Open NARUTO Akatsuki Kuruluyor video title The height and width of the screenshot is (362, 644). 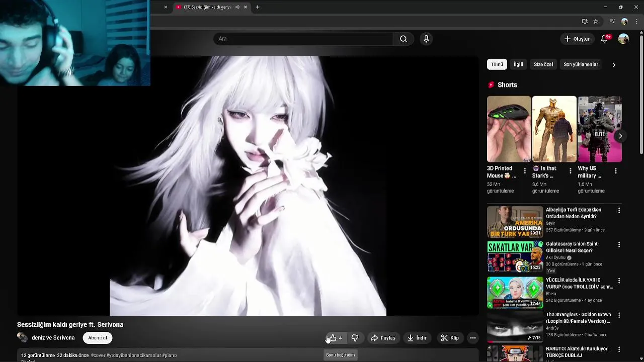[x=578, y=352]
